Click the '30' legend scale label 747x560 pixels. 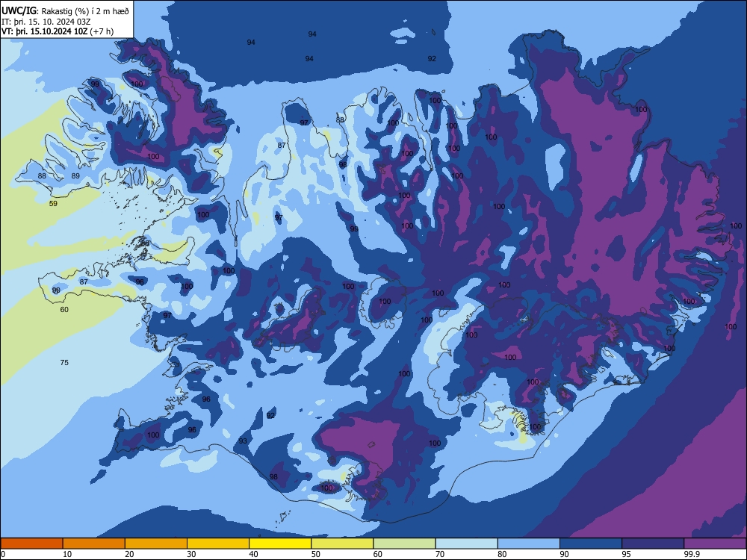click(x=191, y=554)
